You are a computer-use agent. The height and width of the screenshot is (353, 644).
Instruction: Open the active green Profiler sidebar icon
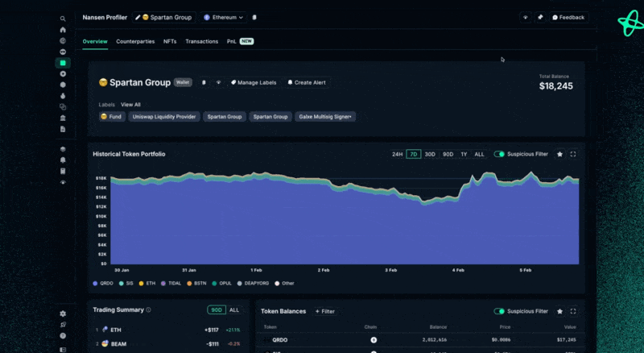tap(63, 63)
